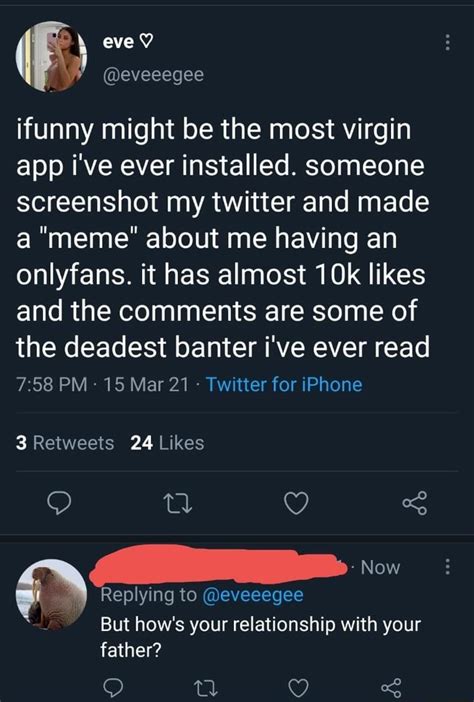Tap the @eveeegee mention in the Replying to line

point(253,595)
